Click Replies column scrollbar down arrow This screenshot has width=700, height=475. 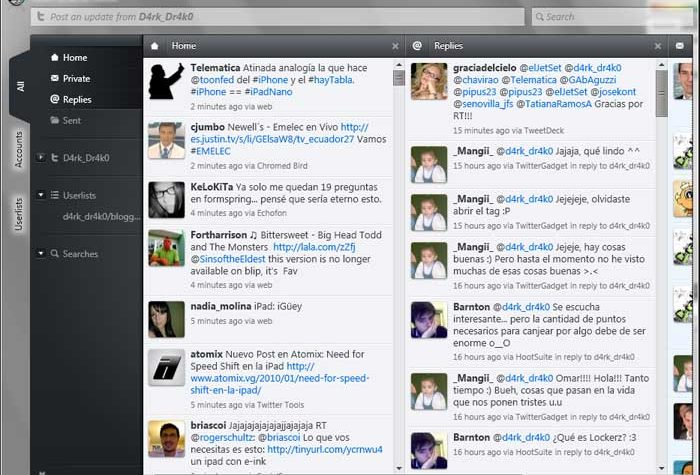click(x=661, y=468)
